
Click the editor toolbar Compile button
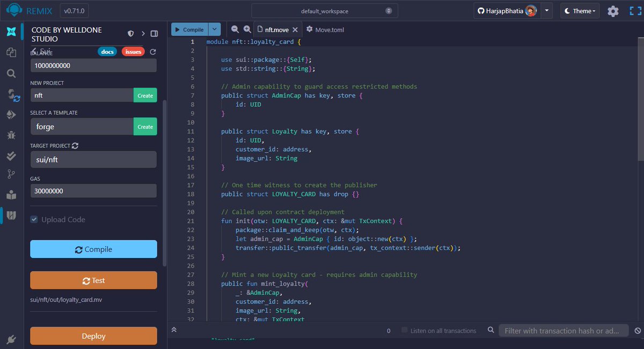(190, 29)
